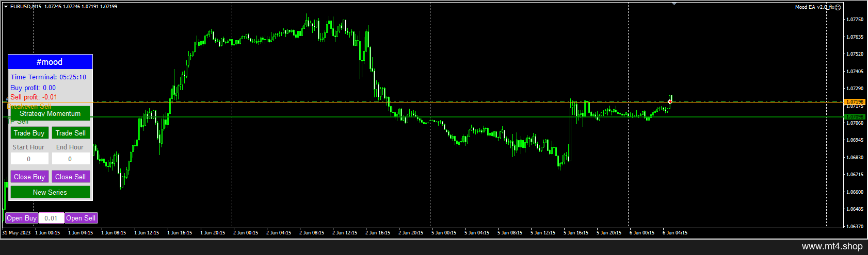Click the 5 Jun 16:15 time label
This screenshot has height=255, width=868.
576,232
